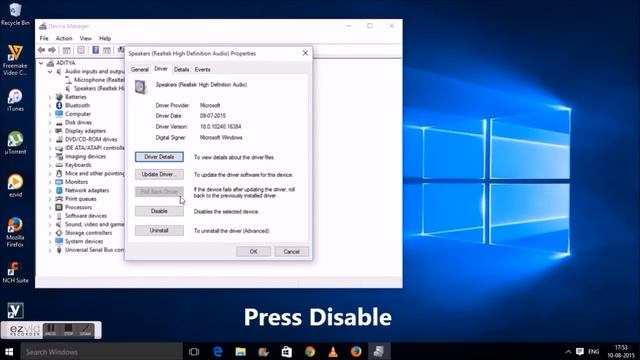640x360 pixels.
Task: Click the Draw tool in ezvid recorder
Action: click(85, 330)
